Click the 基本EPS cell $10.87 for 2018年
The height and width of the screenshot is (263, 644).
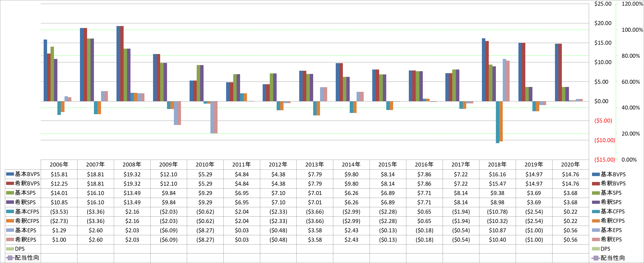point(497,230)
